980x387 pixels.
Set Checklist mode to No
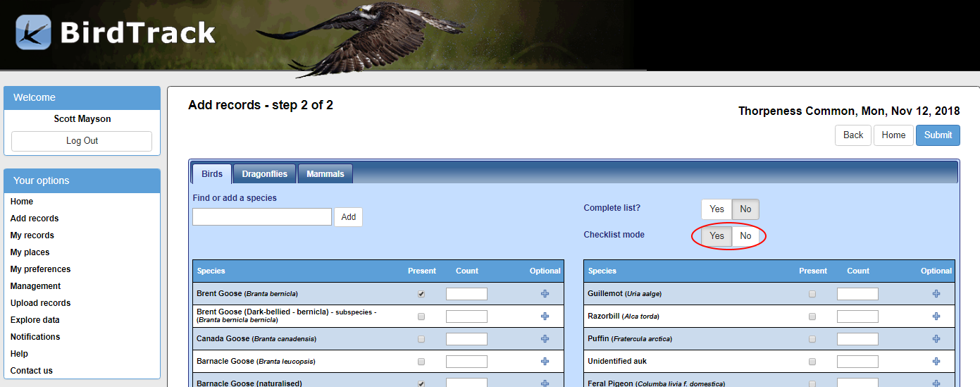tap(745, 236)
